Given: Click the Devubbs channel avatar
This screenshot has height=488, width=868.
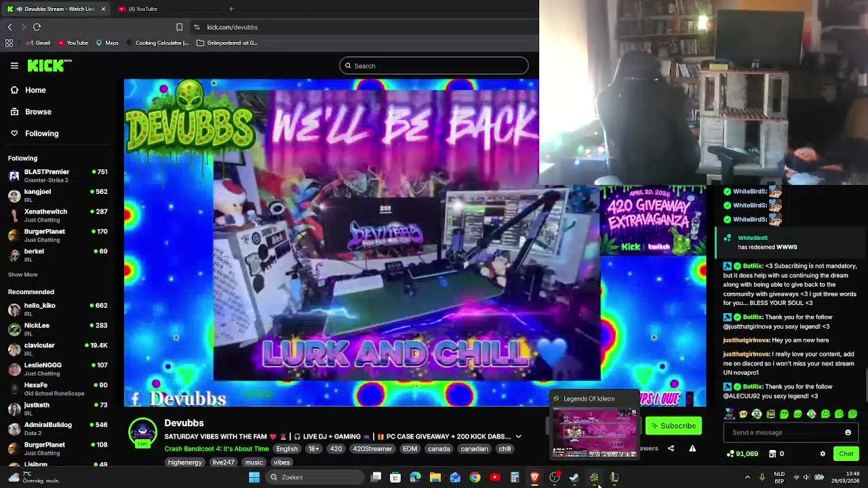Looking at the screenshot, I should [142, 432].
